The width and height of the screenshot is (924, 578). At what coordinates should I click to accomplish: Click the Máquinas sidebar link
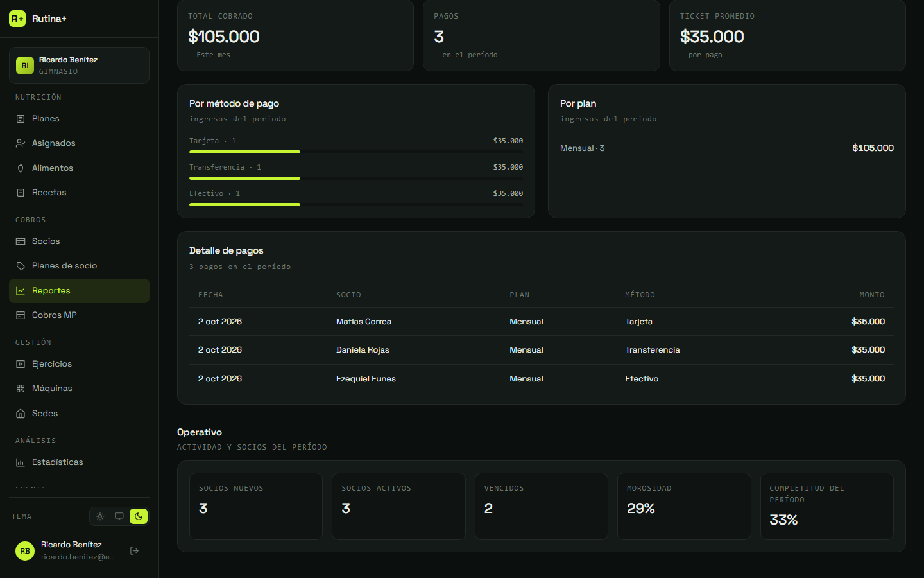79,389
